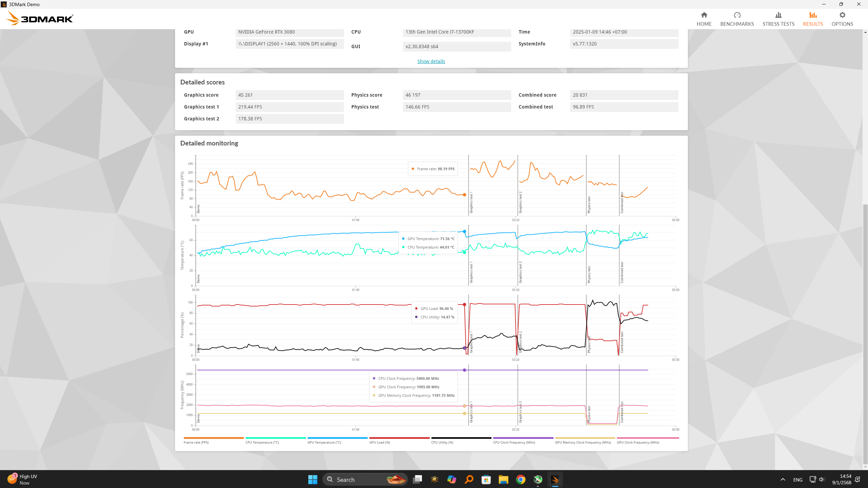
Task: Click the CPU name 13th Gen Intel Core i7-13700KF
Action: click(x=457, y=32)
